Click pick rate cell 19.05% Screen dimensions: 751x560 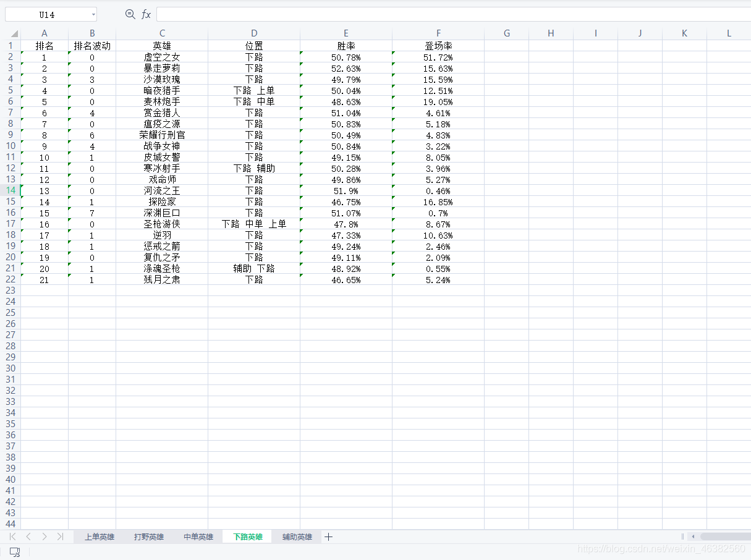(438, 102)
